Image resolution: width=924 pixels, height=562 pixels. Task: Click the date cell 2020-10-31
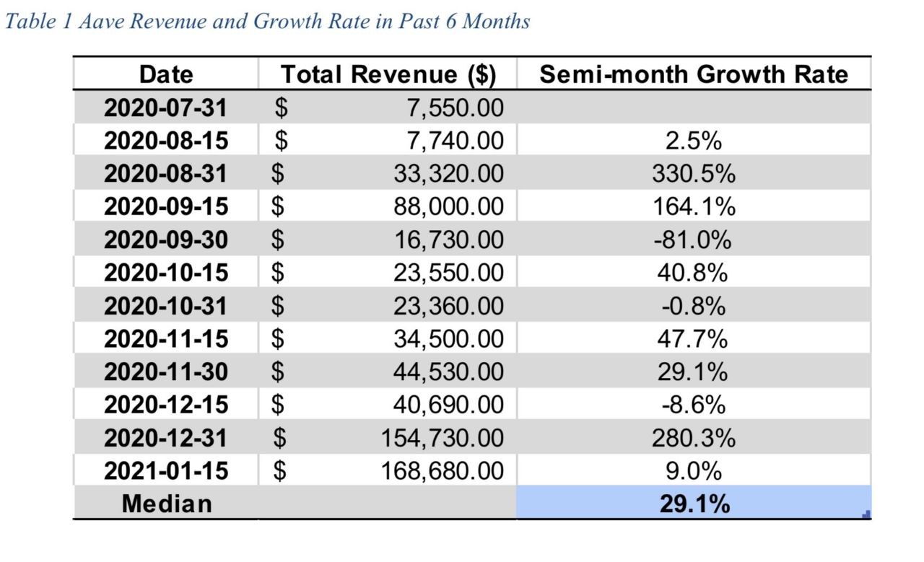coord(166,306)
